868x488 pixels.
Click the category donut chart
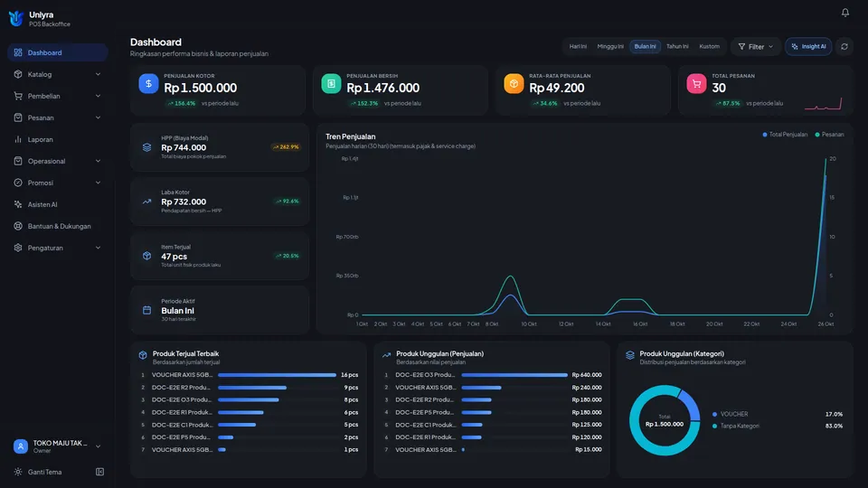click(665, 420)
